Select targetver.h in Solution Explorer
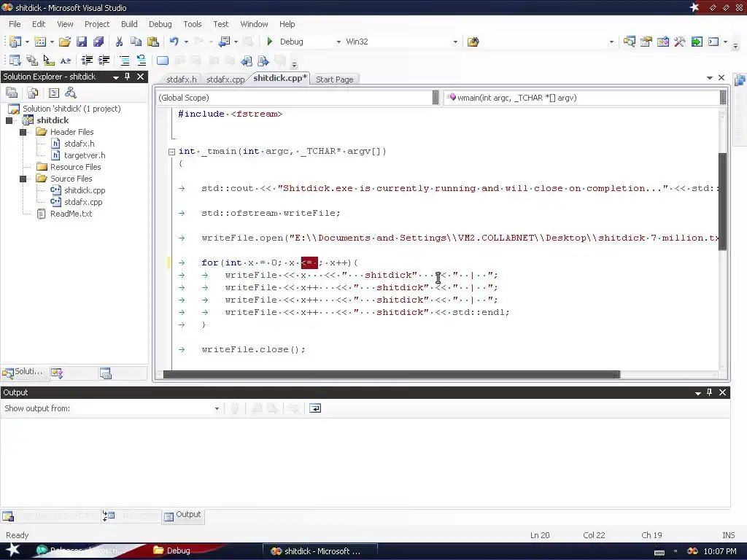 click(85, 155)
